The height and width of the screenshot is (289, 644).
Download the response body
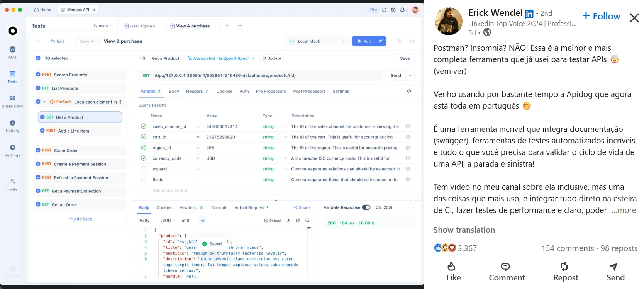tap(288, 221)
